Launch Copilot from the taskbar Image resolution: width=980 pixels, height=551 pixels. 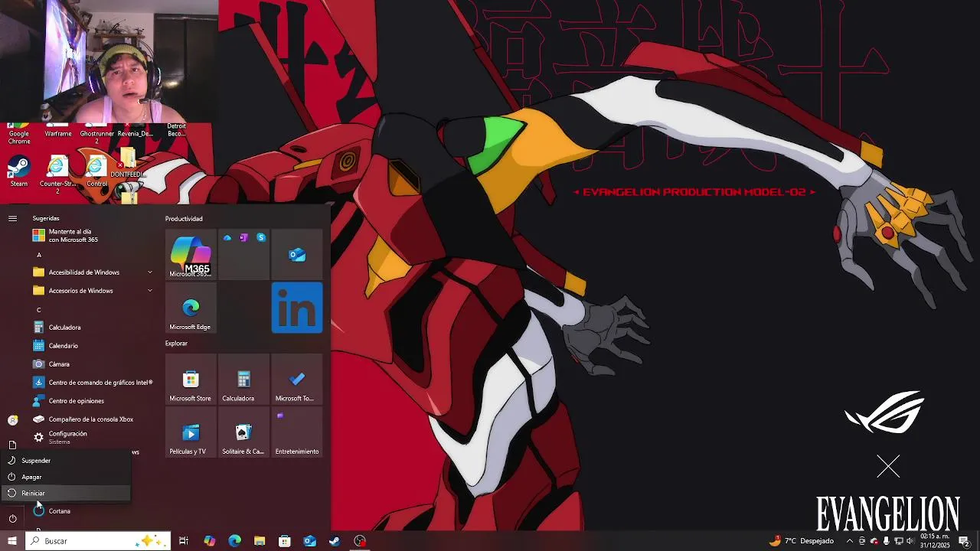[209, 541]
